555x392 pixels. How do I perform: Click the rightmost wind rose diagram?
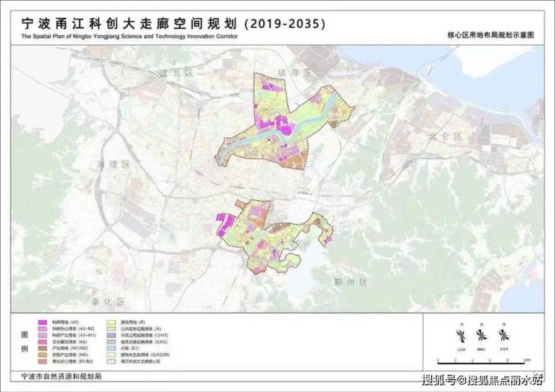[x=504, y=335]
